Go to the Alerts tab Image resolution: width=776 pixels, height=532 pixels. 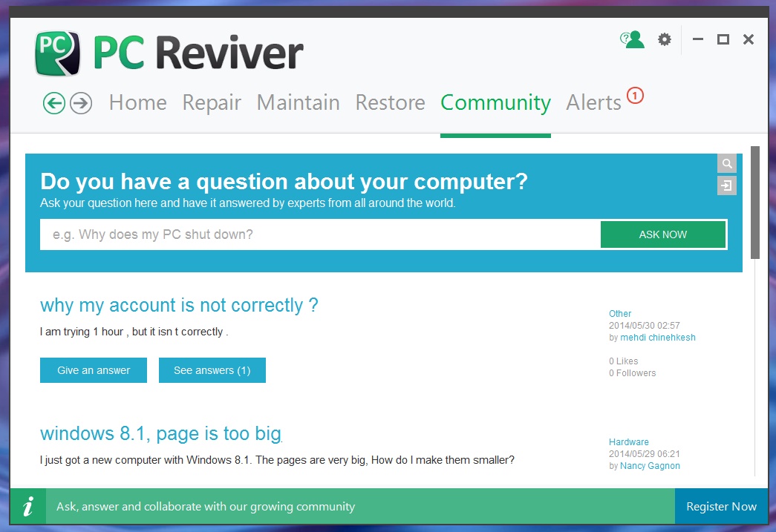593,103
